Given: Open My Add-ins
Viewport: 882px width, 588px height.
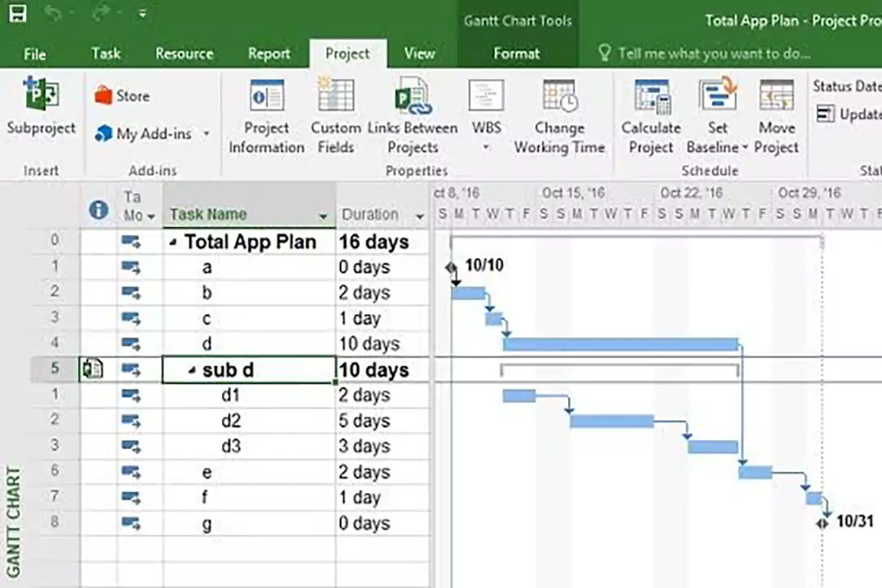Looking at the screenshot, I should click(144, 134).
